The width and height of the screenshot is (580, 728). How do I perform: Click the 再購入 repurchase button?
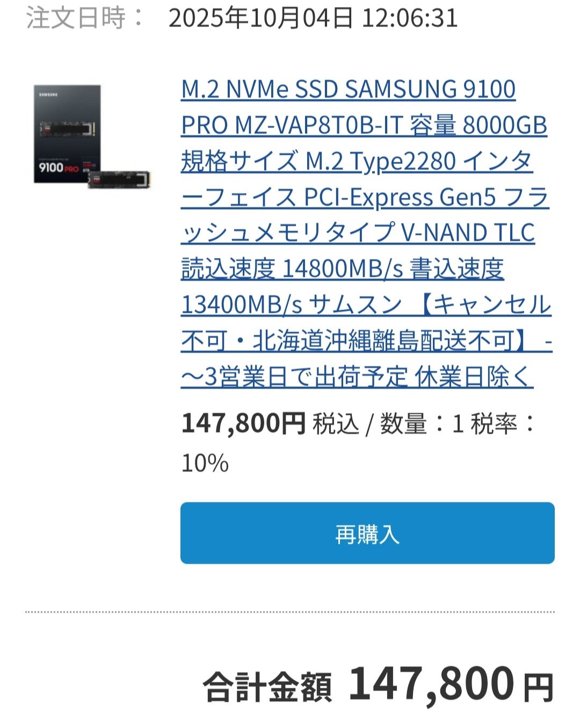coord(367,533)
